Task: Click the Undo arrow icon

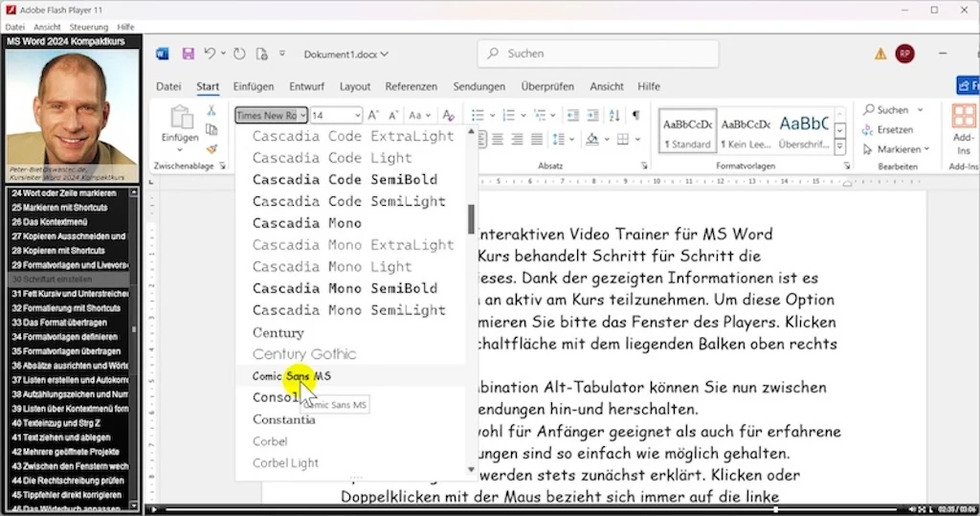Action: [x=210, y=54]
